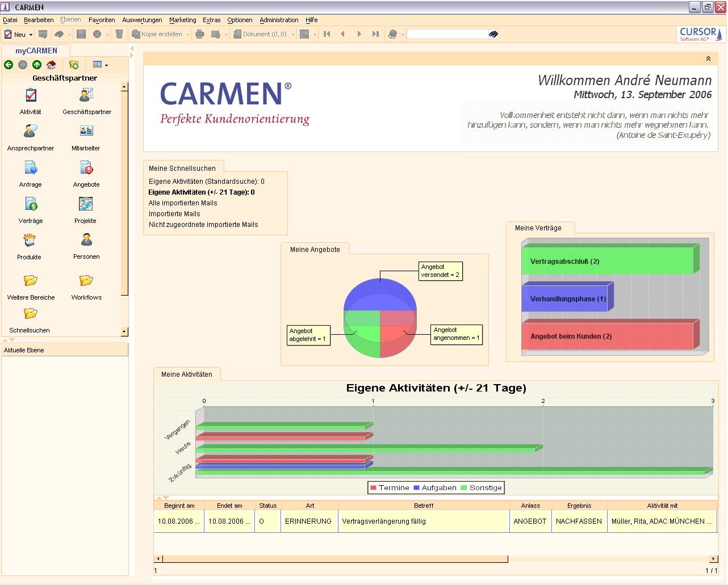Viewport: 728px width, 585px height.
Task: Click the activities table horizontal scrollbar
Action: 335,559
